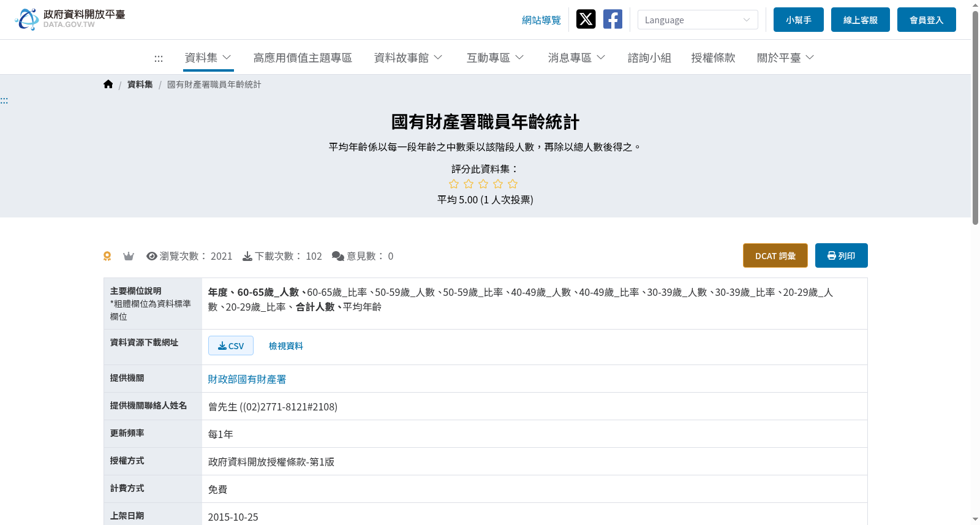Click the 國有財產署職員年齡統計 page title
Viewport: 980px width, 525px height.
pos(485,122)
